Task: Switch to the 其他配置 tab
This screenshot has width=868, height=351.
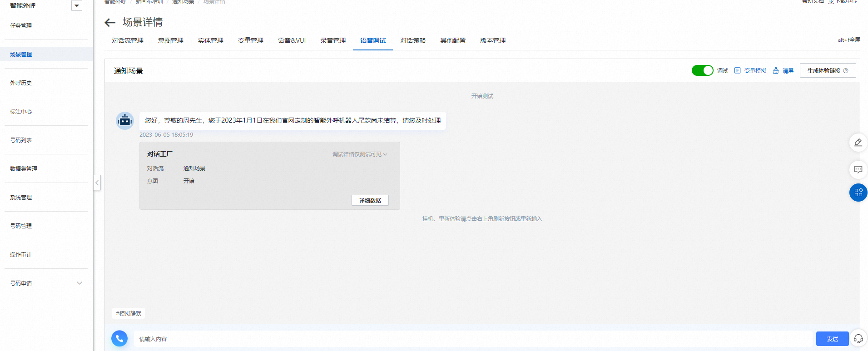Action: 453,40
